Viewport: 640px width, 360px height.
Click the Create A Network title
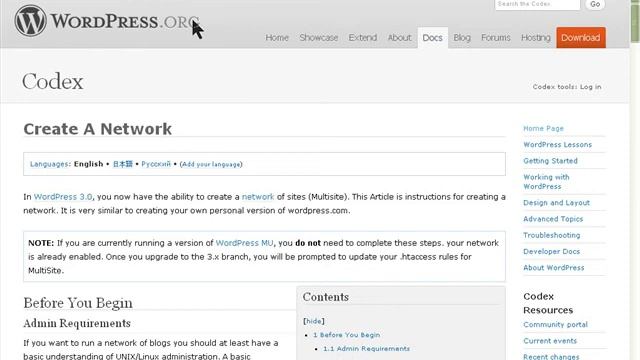(98, 129)
